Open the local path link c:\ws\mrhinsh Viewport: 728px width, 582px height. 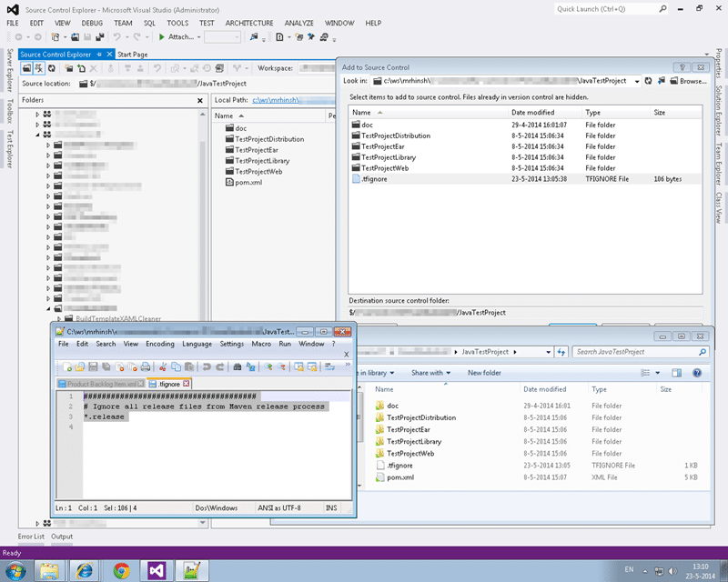coord(276,100)
